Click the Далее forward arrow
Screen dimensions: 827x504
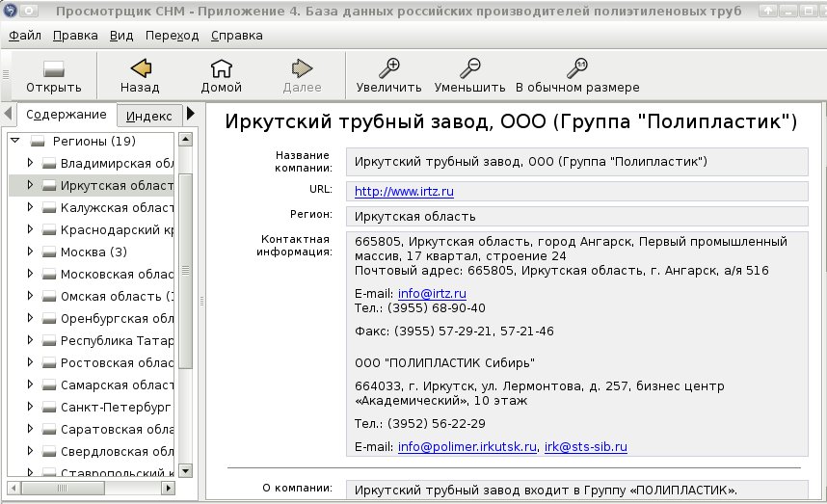[x=302, y=68]
